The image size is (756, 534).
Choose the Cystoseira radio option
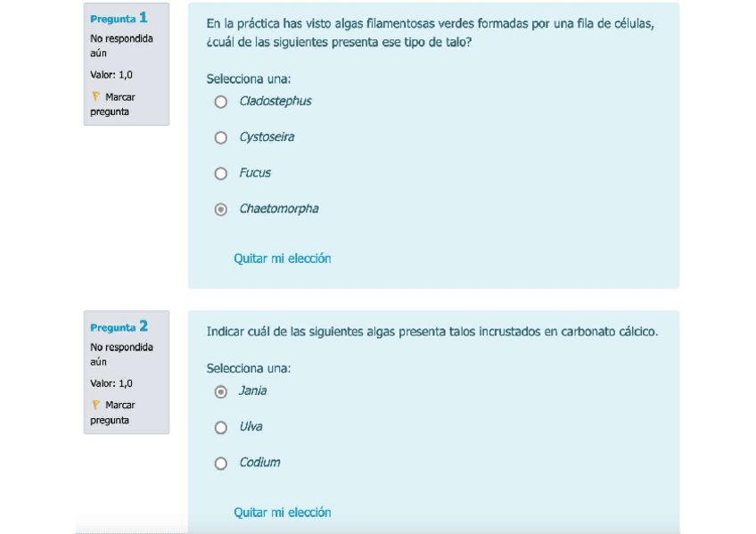pyautogui.click(x=221, y=137)
